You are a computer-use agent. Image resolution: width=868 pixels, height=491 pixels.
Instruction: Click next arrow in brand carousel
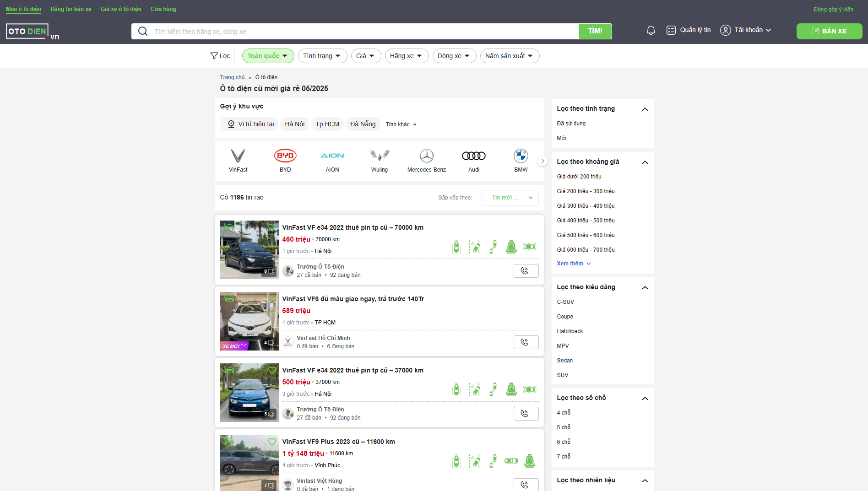[x=542, y=161]
